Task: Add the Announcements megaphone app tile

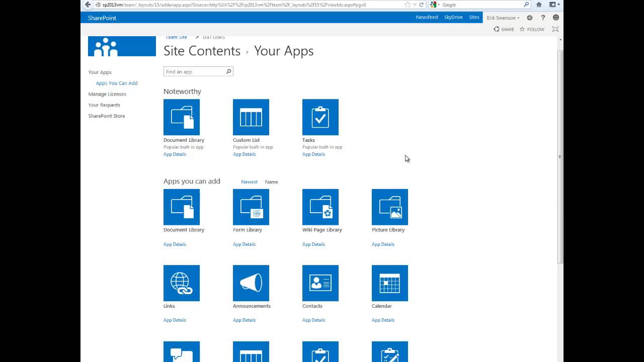Action: click(251, 283)
